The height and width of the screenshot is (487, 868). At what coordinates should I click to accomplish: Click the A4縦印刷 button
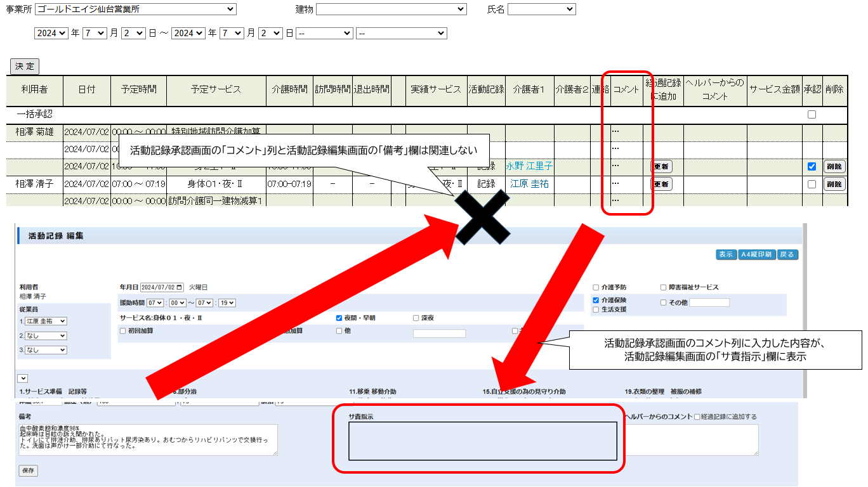click(x=758, y=254)
